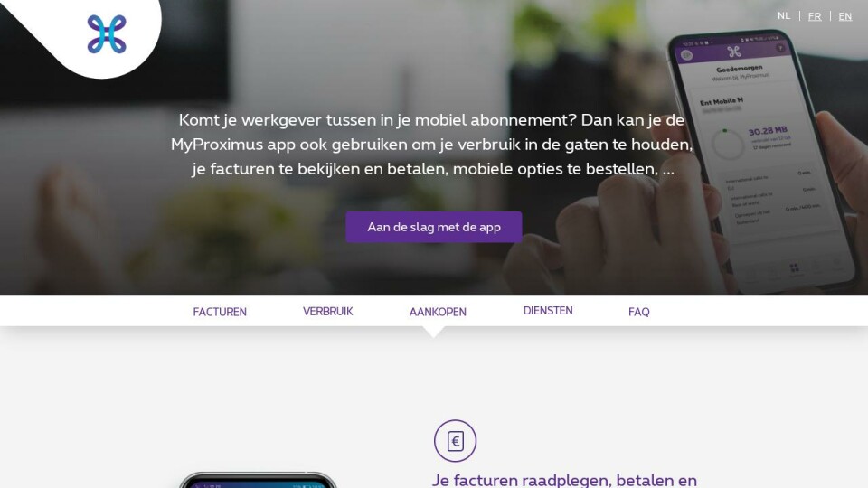868x488 pixels.
Task: Click the Goedemorgen greeting on phone screen
Action: point(739,70)
